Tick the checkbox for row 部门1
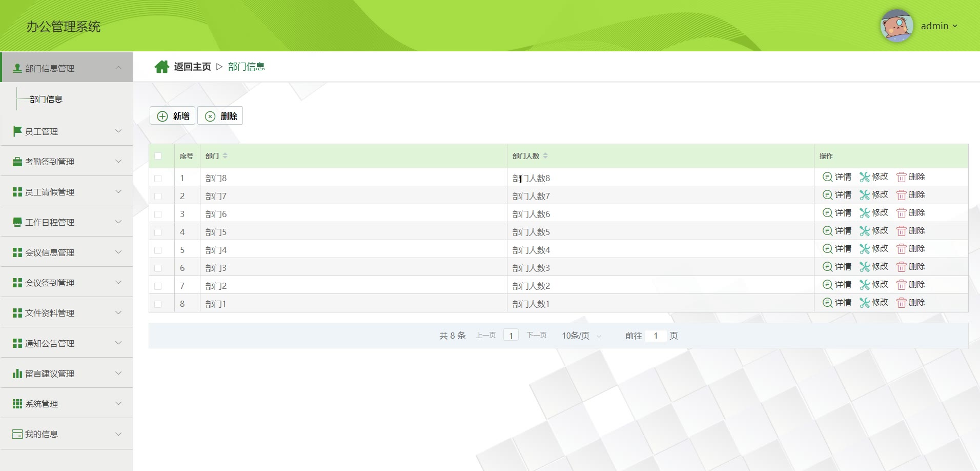 (x=158, y=304)
